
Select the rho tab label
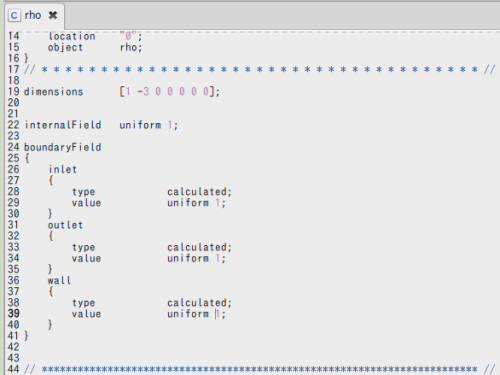[33, 15]
